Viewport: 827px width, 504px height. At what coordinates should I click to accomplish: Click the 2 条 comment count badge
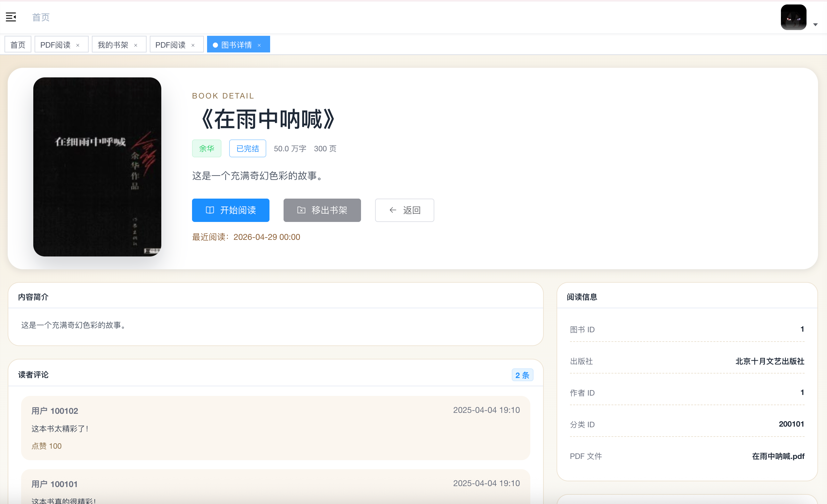522,375
